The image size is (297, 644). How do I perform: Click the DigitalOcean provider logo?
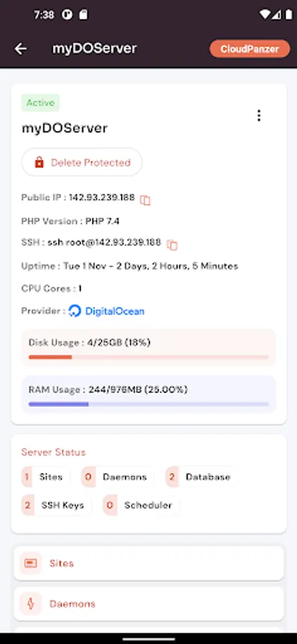point(74,311)
